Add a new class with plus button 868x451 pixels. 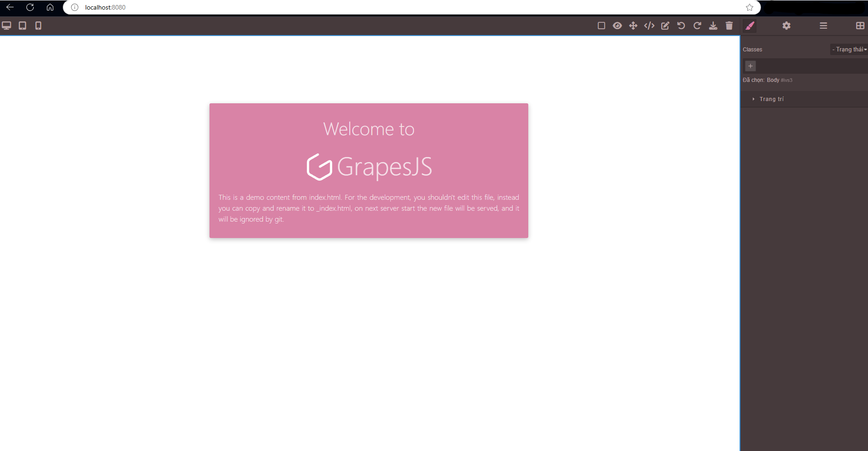(x=751, y=66)
